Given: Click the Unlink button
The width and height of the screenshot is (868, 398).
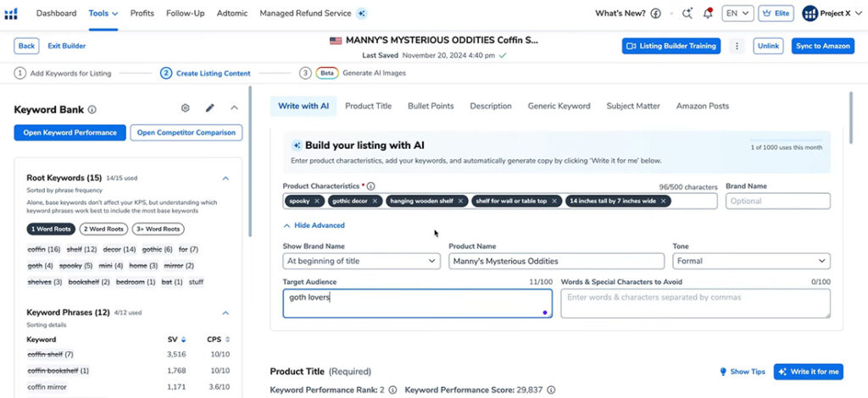Looking at the screenshot, I should [768, 46].
